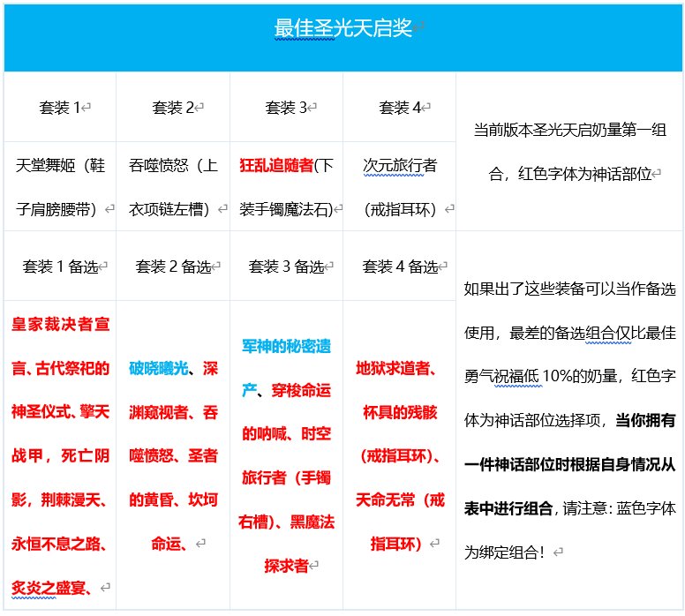
Task: Click the 吞噬愤怒 upper row cell
Action: pos(173,165)
